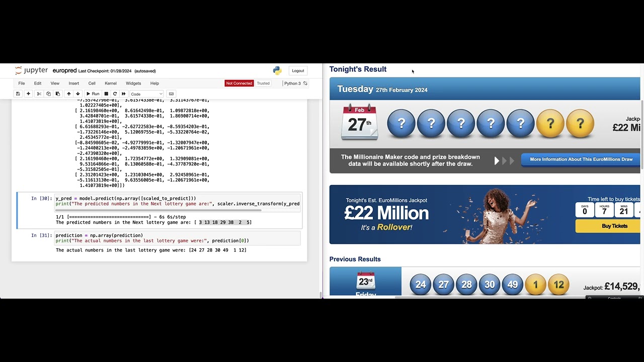Click ball number 24 in previous results
The image size is (644, 362).
[x=421, y=285]
